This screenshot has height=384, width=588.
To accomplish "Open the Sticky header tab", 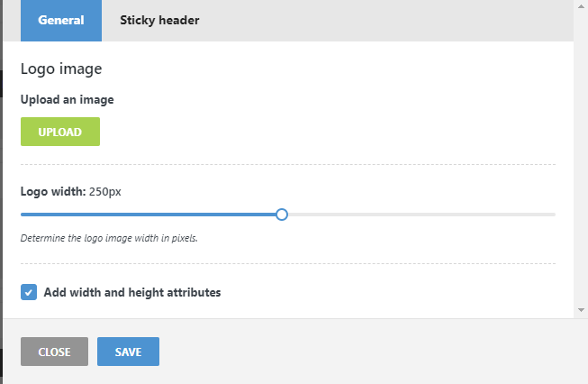I will click(x=159, y=20).
